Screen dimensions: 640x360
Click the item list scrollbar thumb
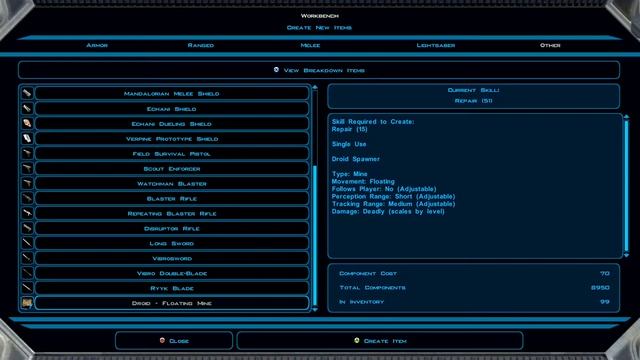[x=315, y=236]
